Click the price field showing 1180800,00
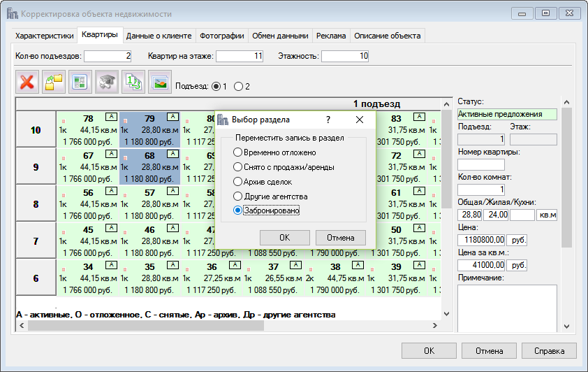Image resolution: width=588 pixels, height=372 pixels. tap(481, 240)
